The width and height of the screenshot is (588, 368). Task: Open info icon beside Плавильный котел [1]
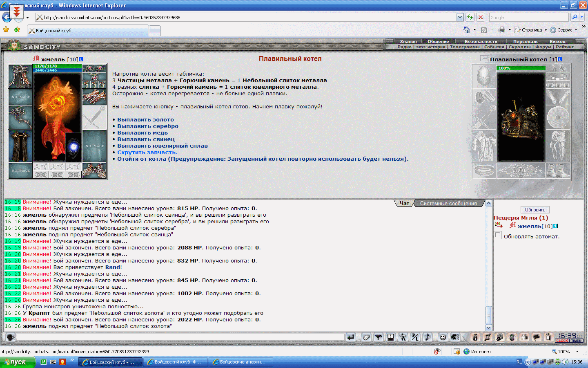[x=560, y=59]
